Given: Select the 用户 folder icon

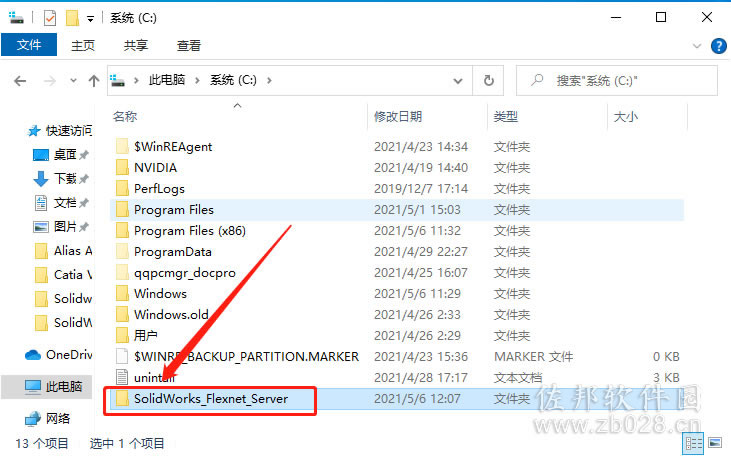Looking at the screenshot, I should pyautogui.click(x=122, y=335).
